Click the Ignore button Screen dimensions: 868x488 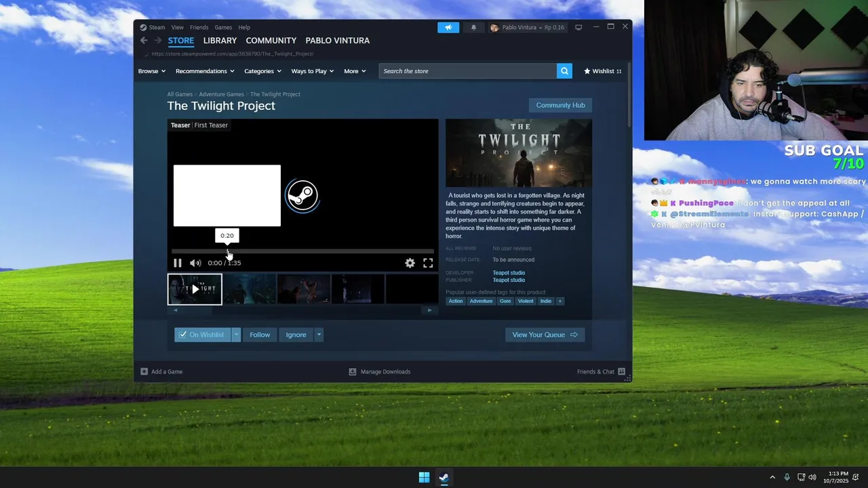296,335
